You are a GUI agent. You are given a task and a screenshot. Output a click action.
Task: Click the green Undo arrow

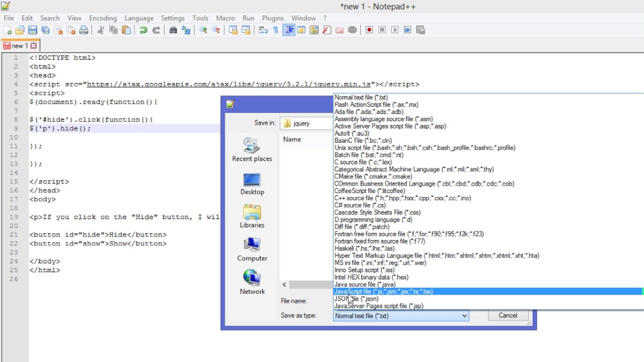tap(143, 30)
